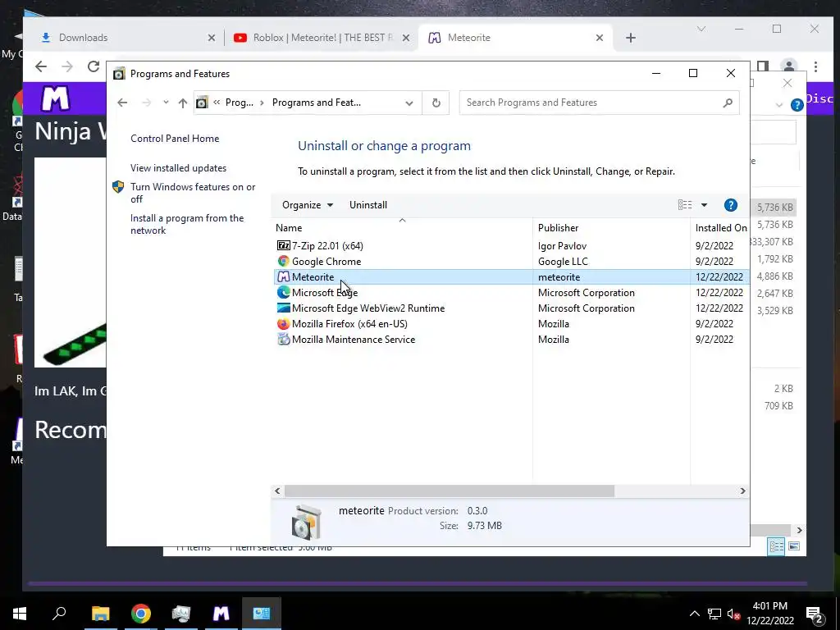840x630 pixels.
Task: Click Chrome back arrow
Action: (41, 66)
